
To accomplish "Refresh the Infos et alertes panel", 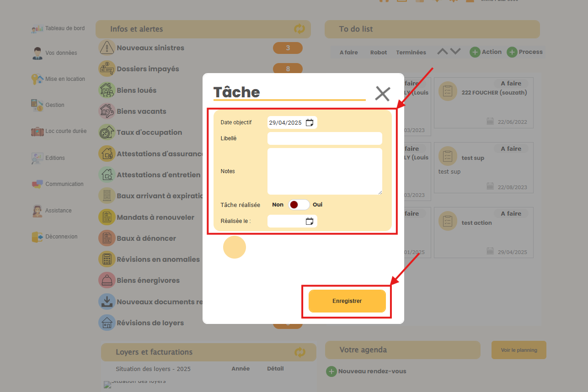I will tap(299, 29).
